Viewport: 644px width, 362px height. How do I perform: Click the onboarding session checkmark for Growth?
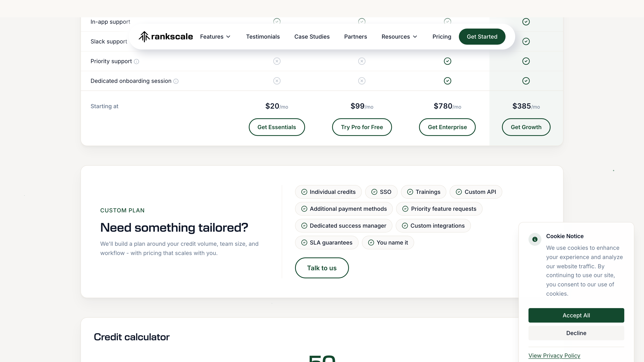pyautogui.click(x=526, y=81)
